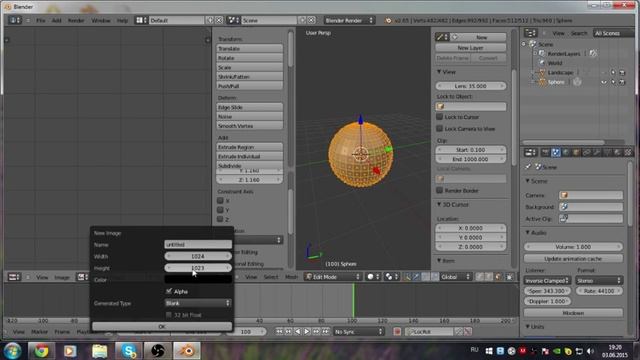Click the New Layer button
The image size is (640, 360).
click(x=471, y=48)
